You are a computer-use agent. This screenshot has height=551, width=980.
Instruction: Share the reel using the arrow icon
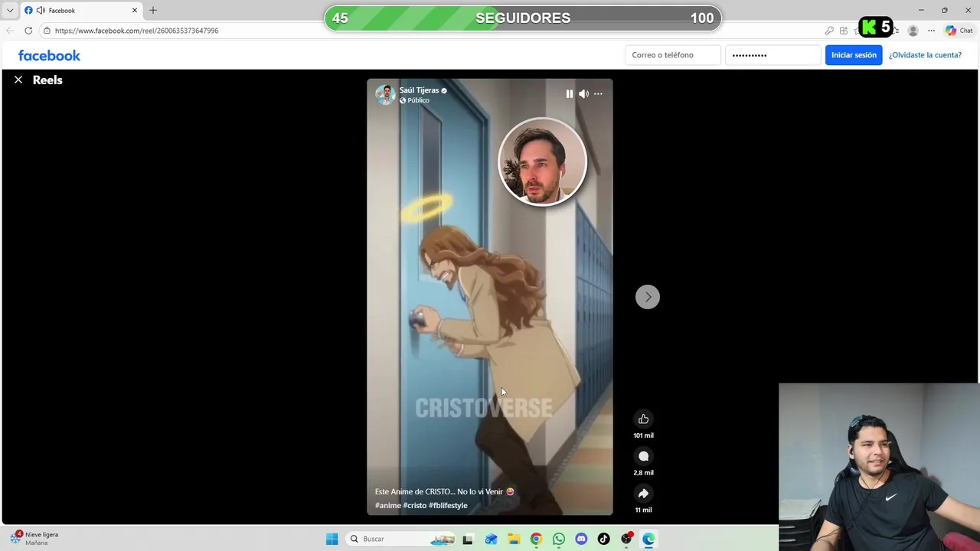(x=643, y=494)
